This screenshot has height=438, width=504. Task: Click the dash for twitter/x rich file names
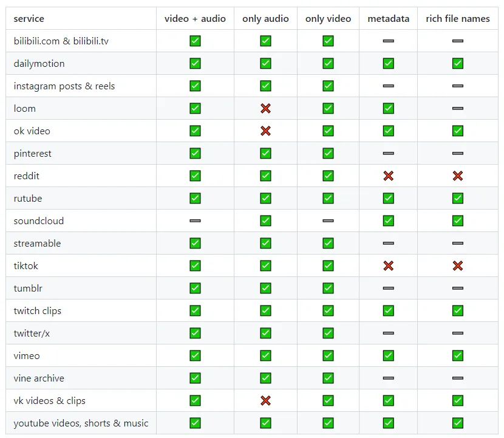tap(458, 334)
